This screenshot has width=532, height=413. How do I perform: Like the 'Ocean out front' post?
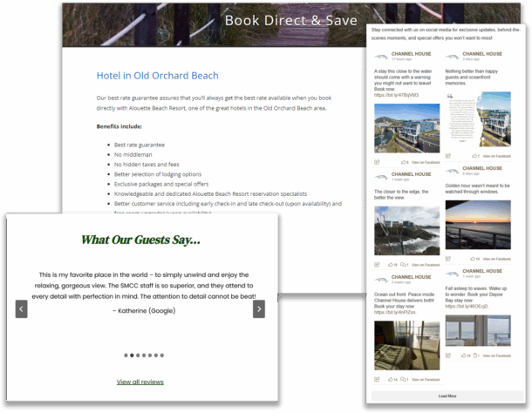392,379
